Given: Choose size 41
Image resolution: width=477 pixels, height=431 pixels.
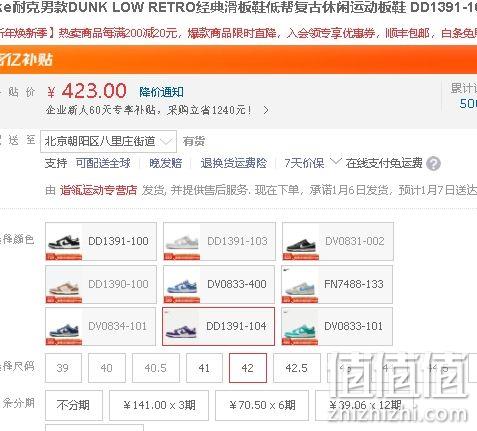Looking at the screenshot, I should 204,368.
